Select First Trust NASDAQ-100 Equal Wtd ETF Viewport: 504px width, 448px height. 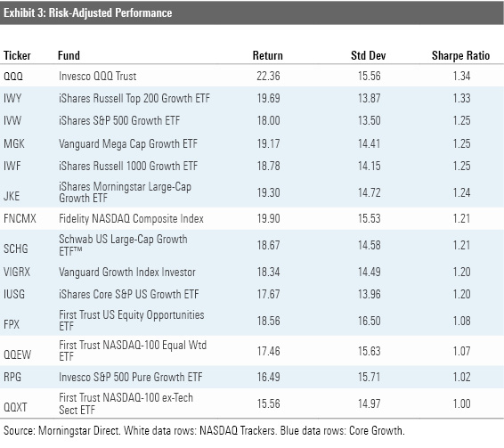tap(133, 351)
